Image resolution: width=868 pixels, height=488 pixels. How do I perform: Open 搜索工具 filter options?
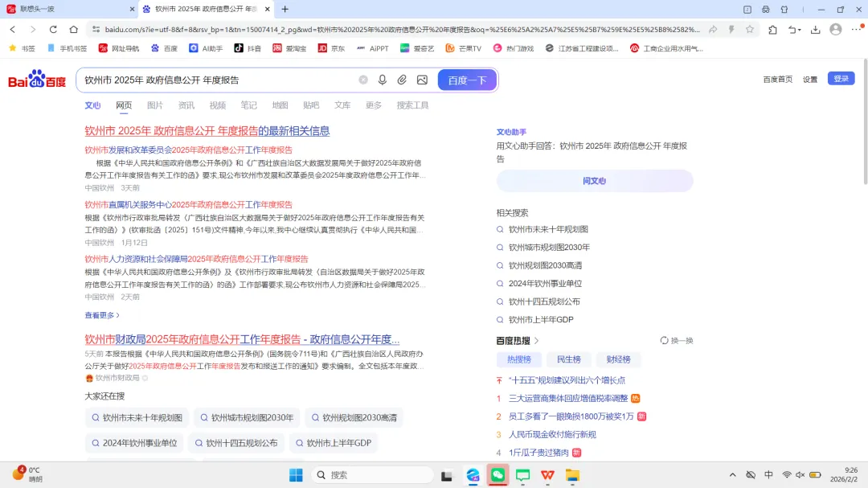click(412, 105)
